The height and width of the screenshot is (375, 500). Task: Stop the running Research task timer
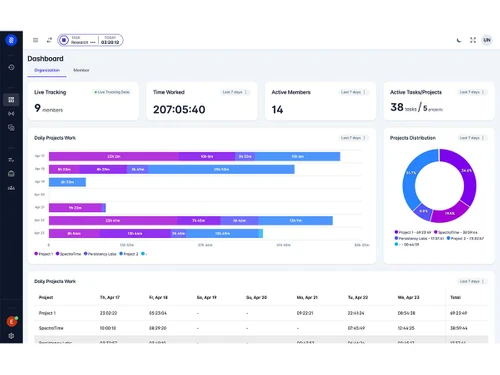tap(64, 40)
